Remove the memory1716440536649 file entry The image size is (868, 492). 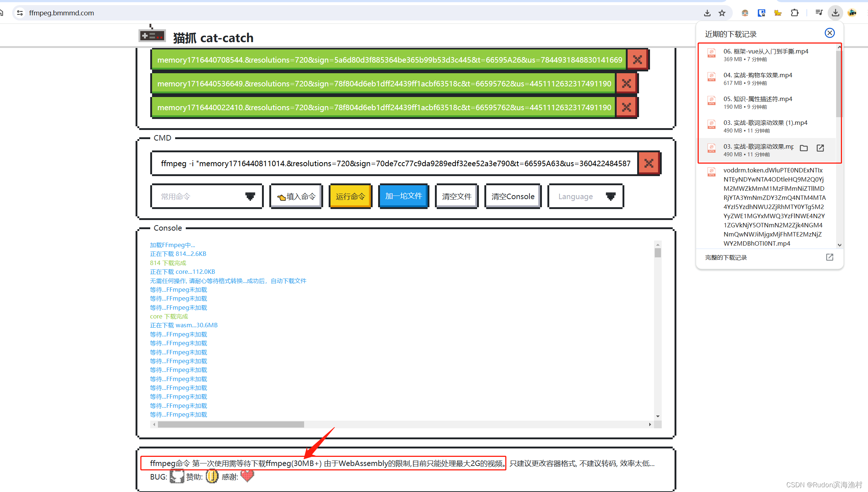click(x=627, y=83)
